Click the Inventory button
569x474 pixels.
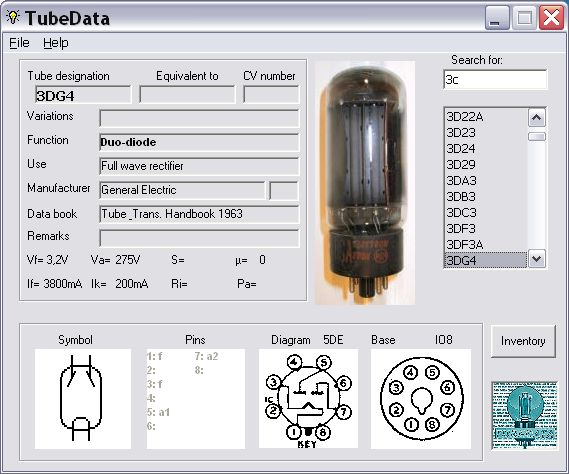click(523, 341)
